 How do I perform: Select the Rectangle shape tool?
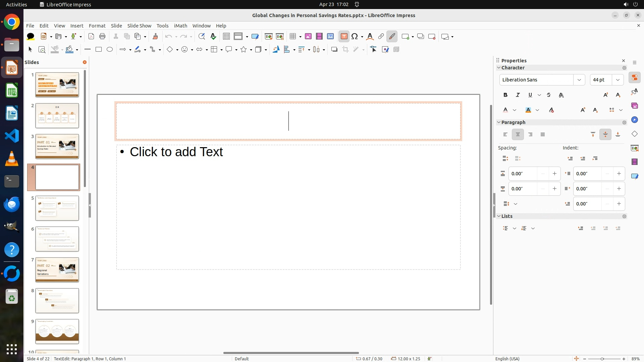click(x=99, y=50)
